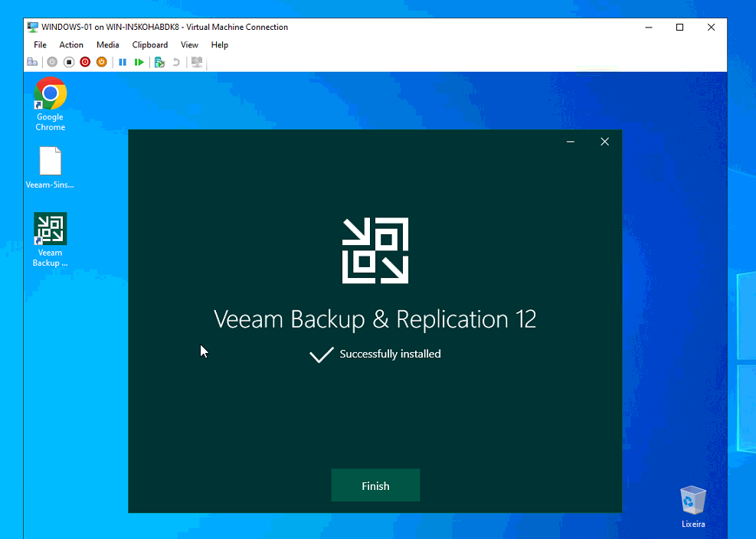Create a checkpoint using the toolbar icon
The width and height of the screenshot is (756, 539).
[x=159, y=62]
